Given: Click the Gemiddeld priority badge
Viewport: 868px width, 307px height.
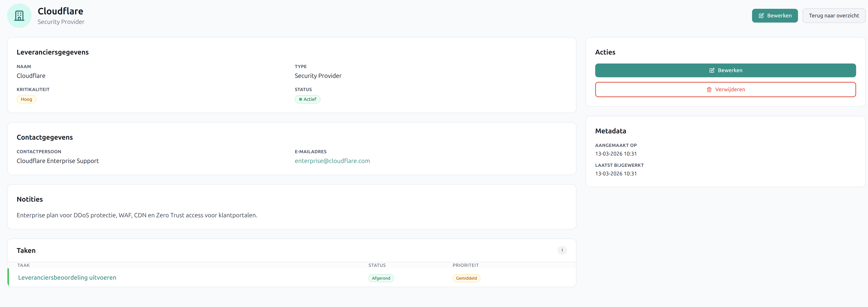Looking at the screenshot, I should coord(466,278).
